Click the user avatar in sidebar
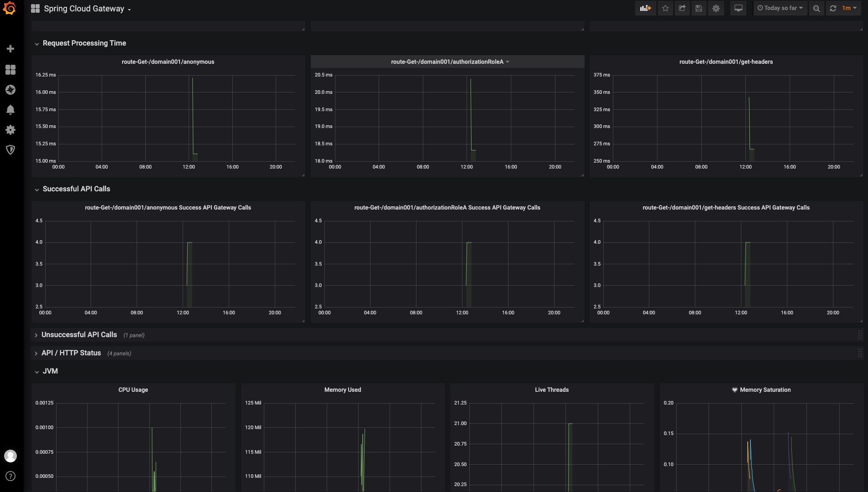This screenshot has height=492, width=868. coord(10,456)
